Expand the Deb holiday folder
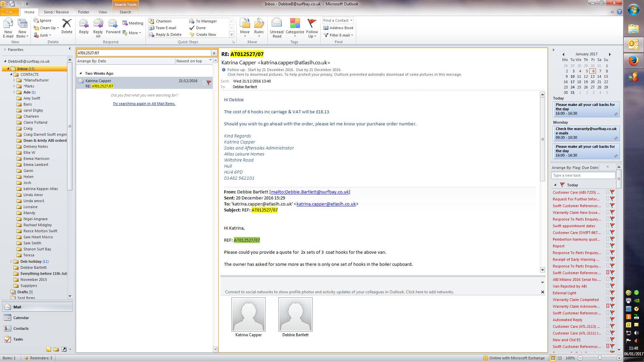 11,261
